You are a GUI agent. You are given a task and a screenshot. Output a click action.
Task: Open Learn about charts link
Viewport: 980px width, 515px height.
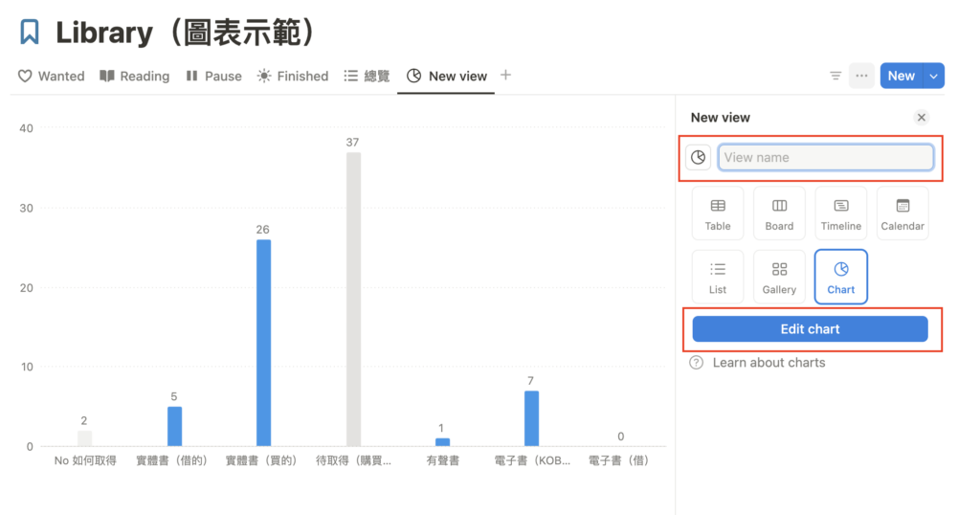[768, 363]
